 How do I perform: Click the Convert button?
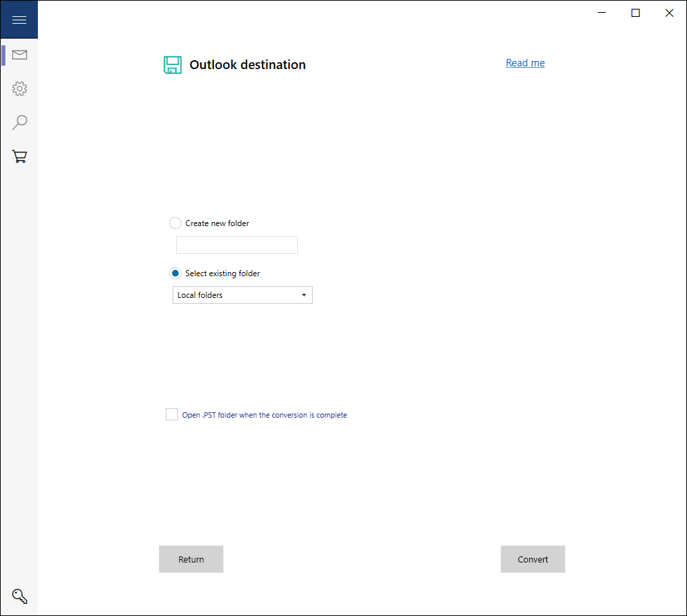[533, 559]
